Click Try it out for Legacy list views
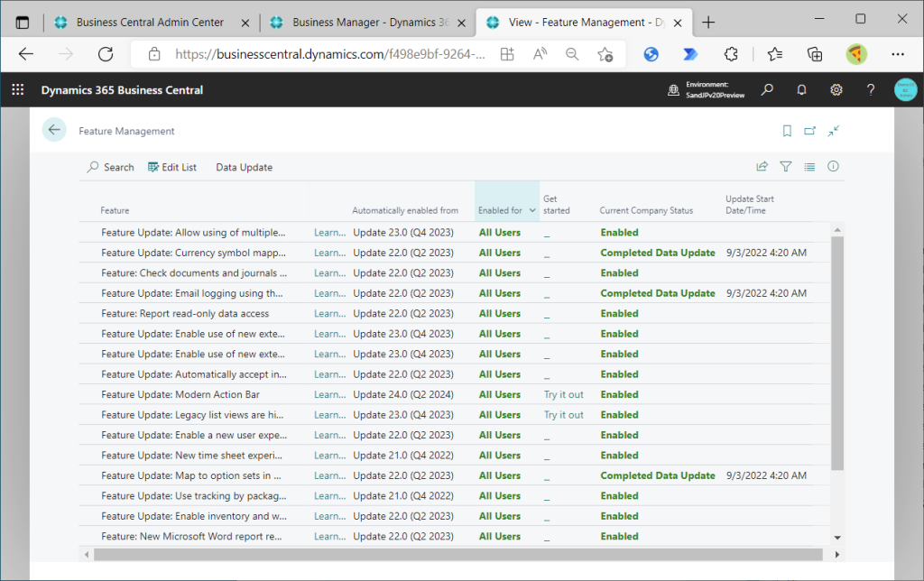The width and height of the screenshot is (924, 581). coord(563,414)
